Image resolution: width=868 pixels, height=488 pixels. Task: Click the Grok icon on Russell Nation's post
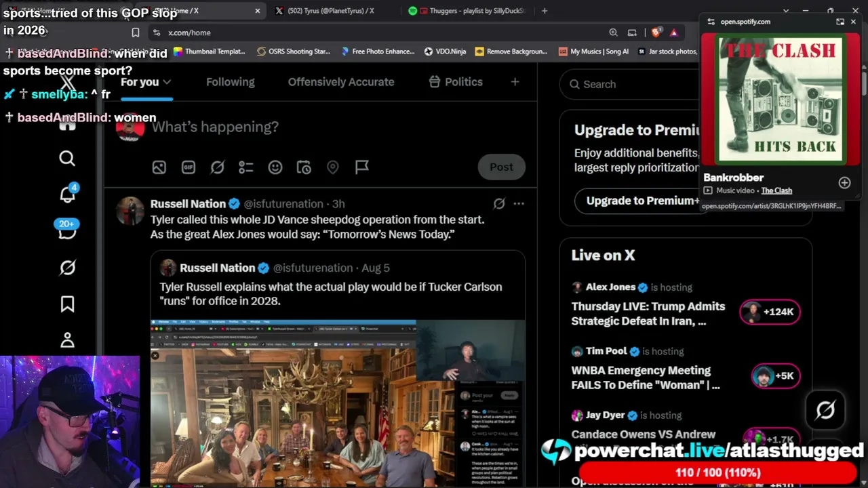pos(499,203)
